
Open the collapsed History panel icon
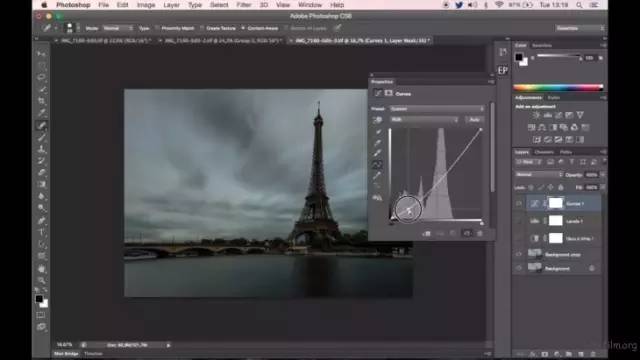pos(503,52)
